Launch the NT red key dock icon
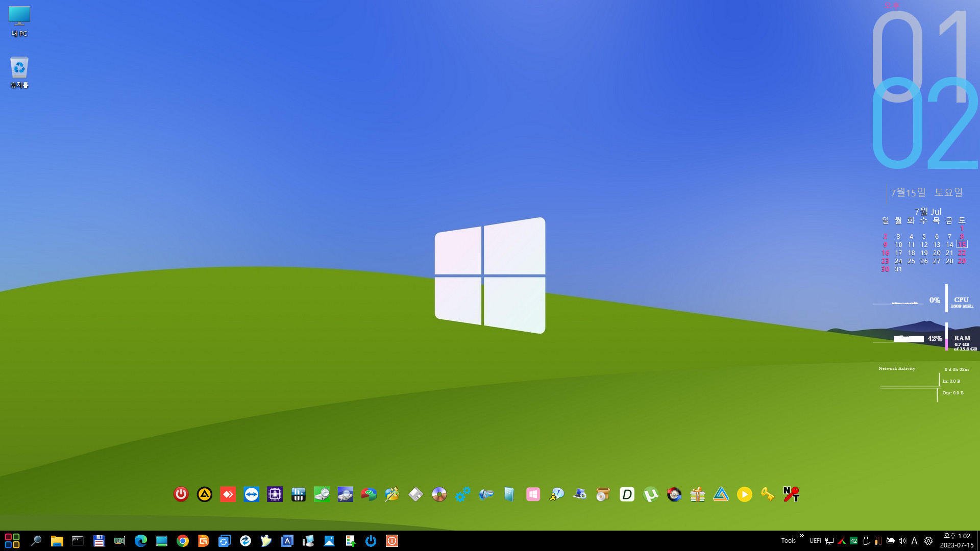The height and width of the screenshot is (551, 980). 792,494
